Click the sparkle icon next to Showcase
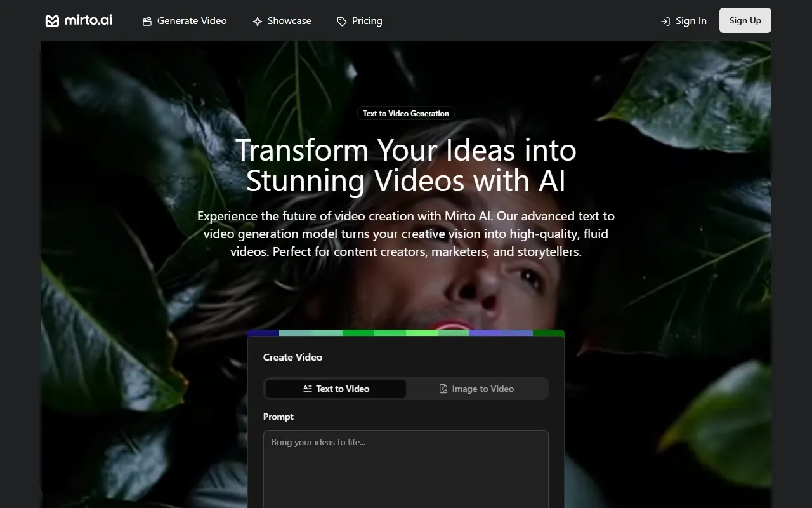This screenshot has height=508, width=812. 258,22
